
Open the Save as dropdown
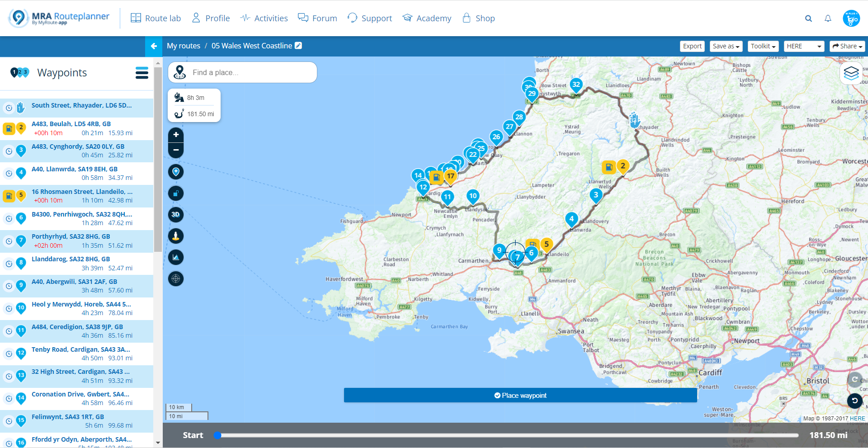726,46
